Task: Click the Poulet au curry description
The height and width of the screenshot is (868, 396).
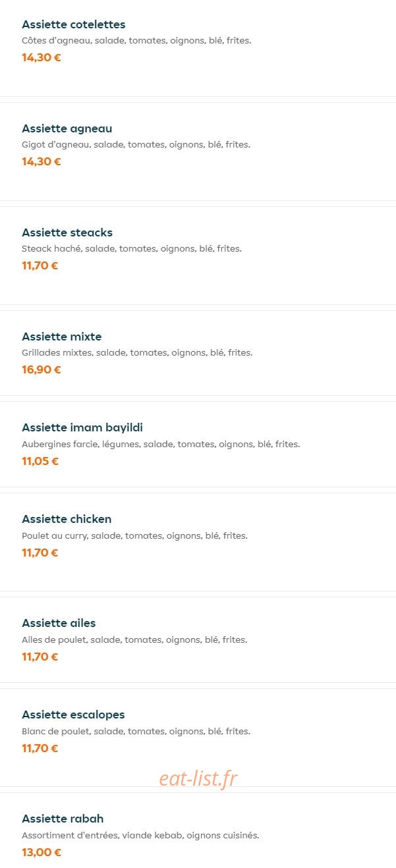Action: 134,536
